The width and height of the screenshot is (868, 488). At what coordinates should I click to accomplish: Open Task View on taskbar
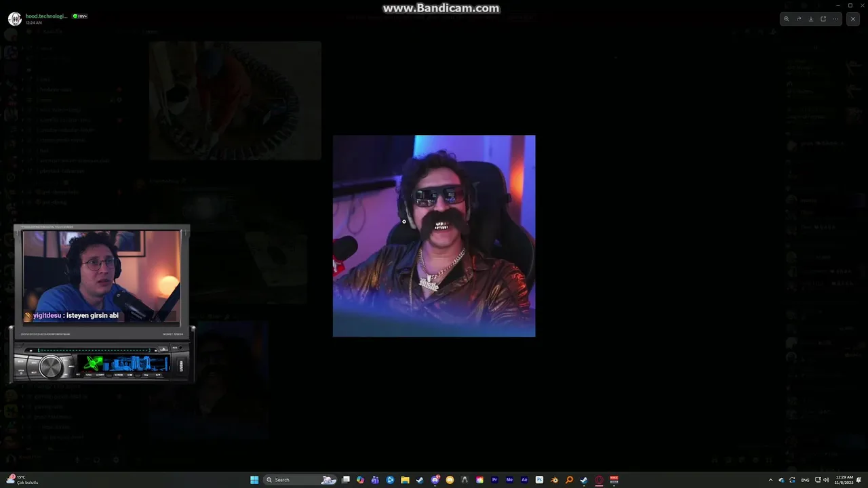(x=345, y=480)
